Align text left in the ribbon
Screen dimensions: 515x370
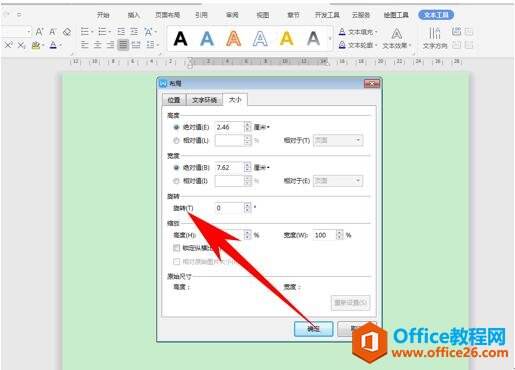(x=85, y=45)
